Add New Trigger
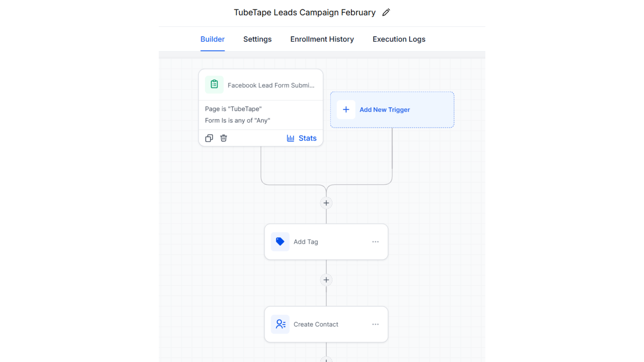644x362 pixels. pos(392,110)
